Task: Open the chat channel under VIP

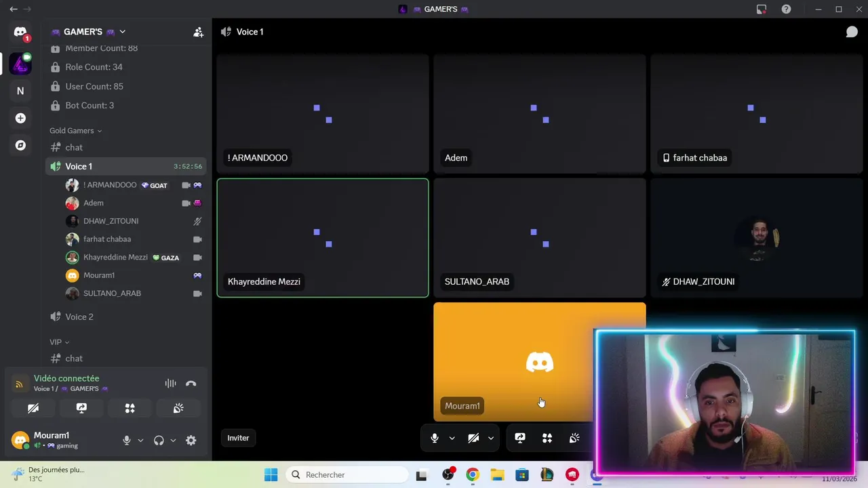Action: tap(126, 359)
